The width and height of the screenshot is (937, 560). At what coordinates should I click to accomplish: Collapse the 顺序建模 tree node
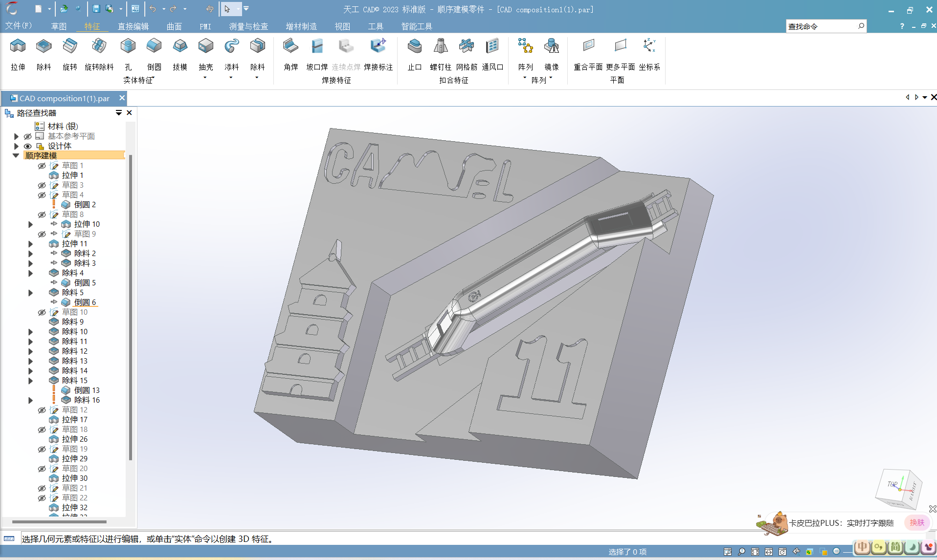pyautogui.click(x=16, y=155)
